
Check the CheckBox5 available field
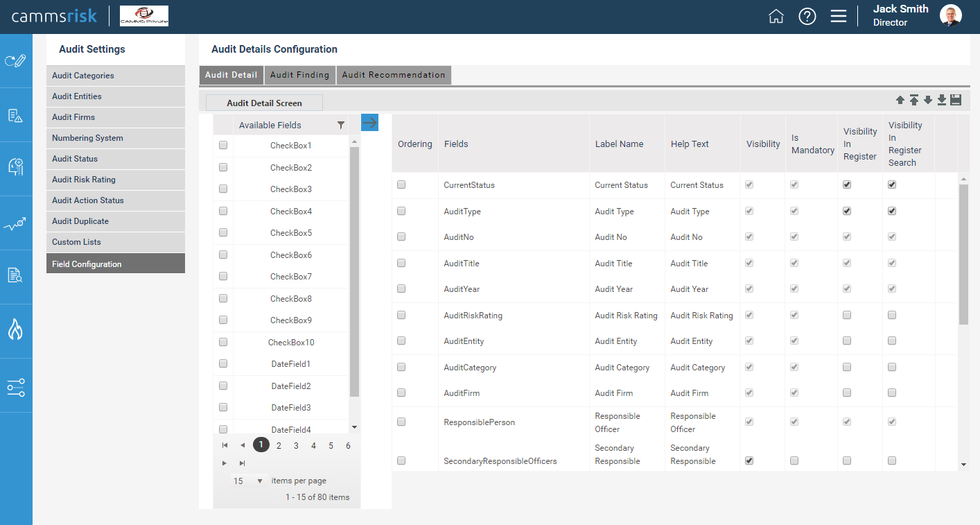(223, 233)
